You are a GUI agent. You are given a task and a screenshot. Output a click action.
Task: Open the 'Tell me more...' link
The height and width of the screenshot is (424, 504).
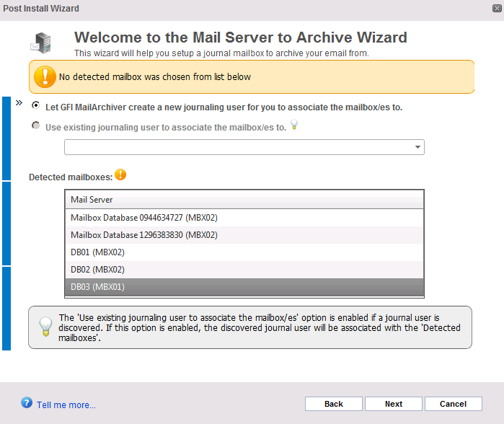(66, 405)
